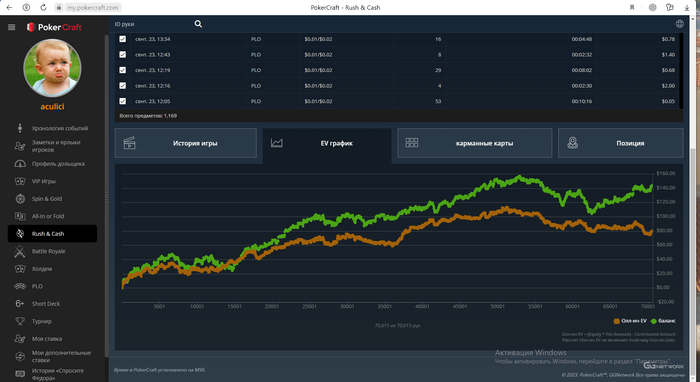Click the baby profile avatar picture
The height and width of the screenshot is (382, 700).
(52, 68)
